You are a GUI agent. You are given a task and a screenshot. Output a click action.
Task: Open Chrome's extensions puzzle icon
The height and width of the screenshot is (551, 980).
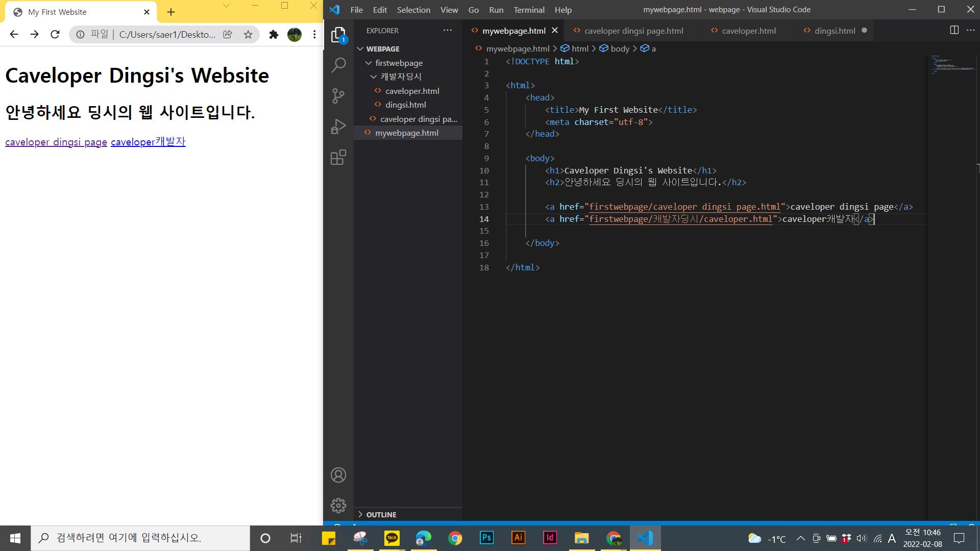click(274, 34)
